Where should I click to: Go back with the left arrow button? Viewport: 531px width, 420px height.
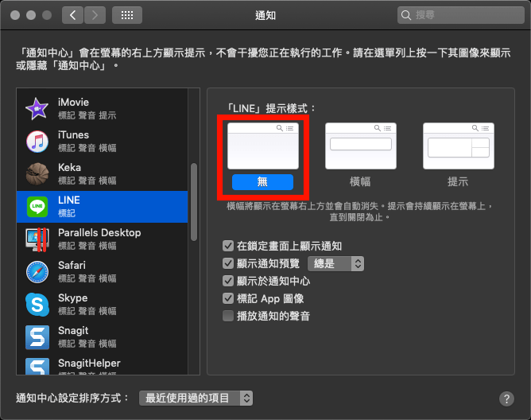coord(72,15)
